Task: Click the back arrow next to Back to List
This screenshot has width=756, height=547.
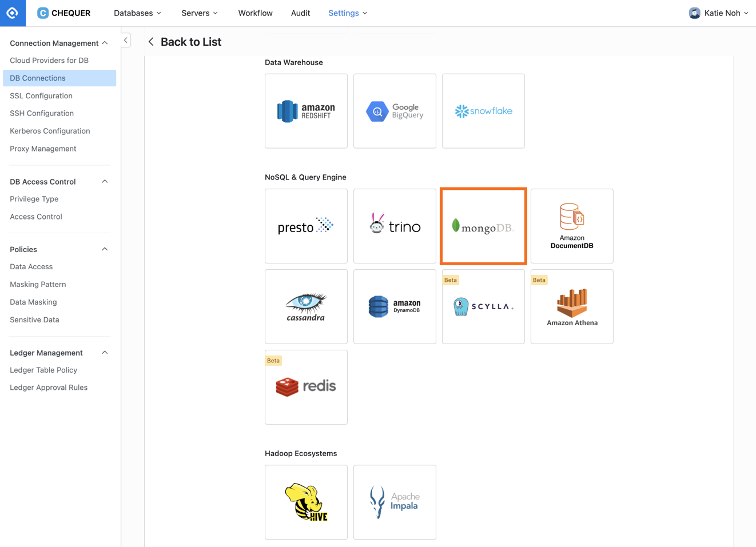Action: click(x=151, y=42)
